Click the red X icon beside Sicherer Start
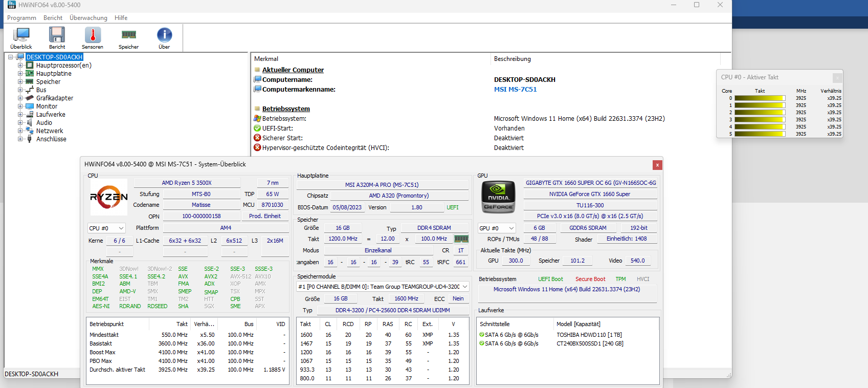This screenshot has height=388, width=868. pyautogui.click(x=258, y=138)
